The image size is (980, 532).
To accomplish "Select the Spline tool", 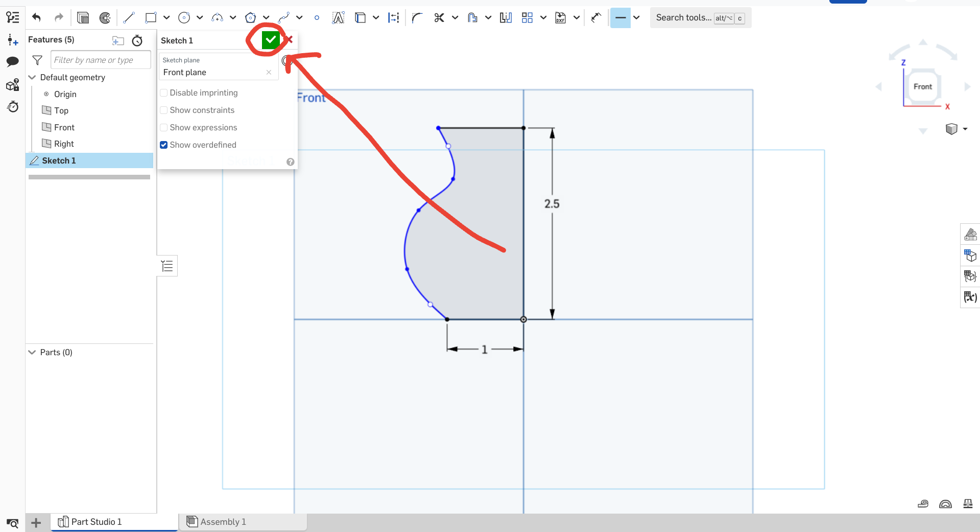I will [283, 18].
